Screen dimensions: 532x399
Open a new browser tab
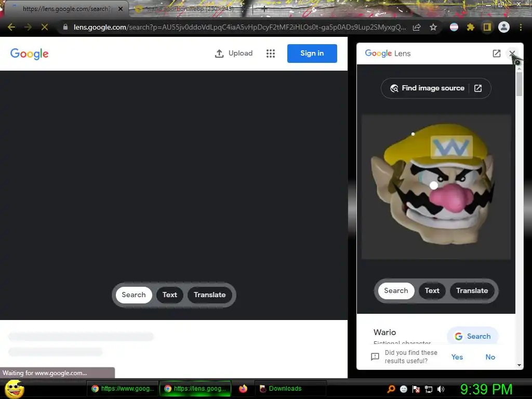click(264, 9)
